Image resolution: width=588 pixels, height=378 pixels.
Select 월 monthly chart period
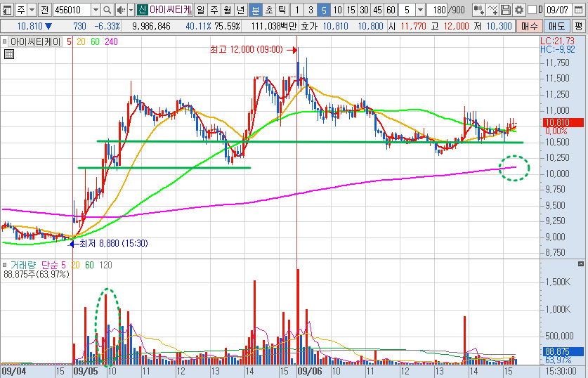(x=228, y=10)
